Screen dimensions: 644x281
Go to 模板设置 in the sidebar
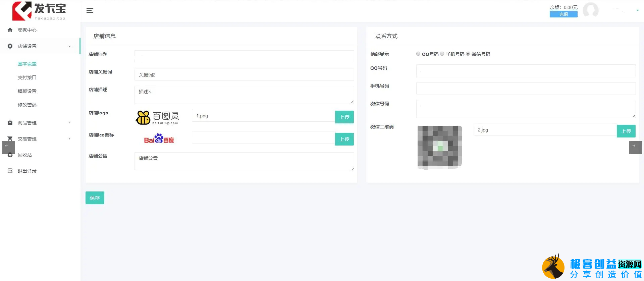coord(27,91)
